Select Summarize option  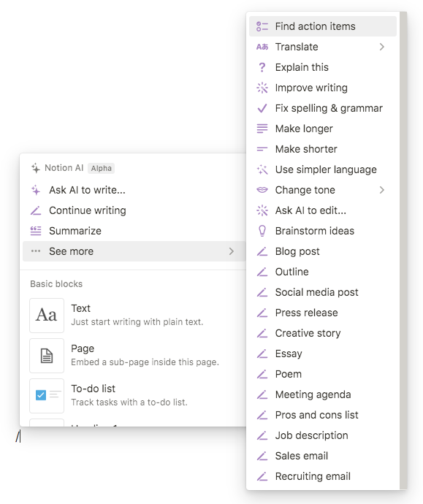(x=134, y=231)
